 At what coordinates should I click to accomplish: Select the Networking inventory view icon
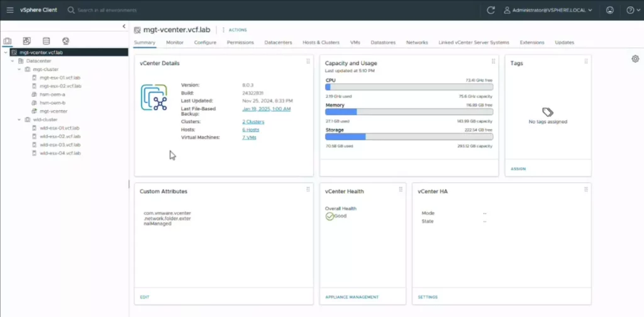pos(65,42)
